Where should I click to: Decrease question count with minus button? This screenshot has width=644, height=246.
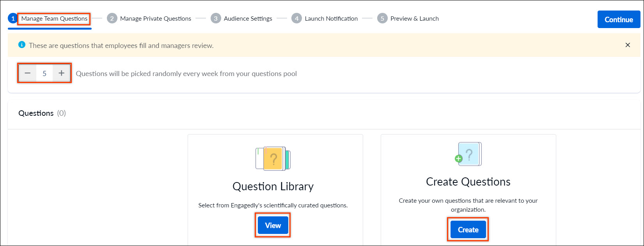tap(28, 73)
